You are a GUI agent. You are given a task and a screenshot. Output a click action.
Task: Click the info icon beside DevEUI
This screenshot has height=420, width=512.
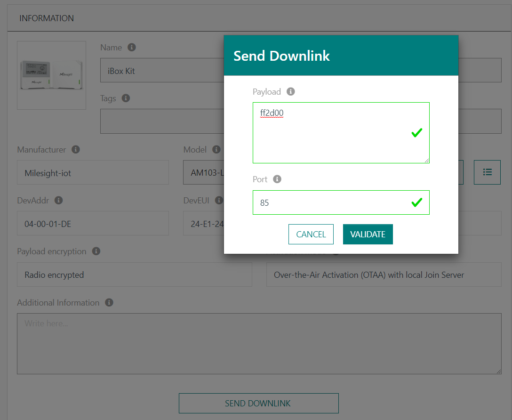219,200
